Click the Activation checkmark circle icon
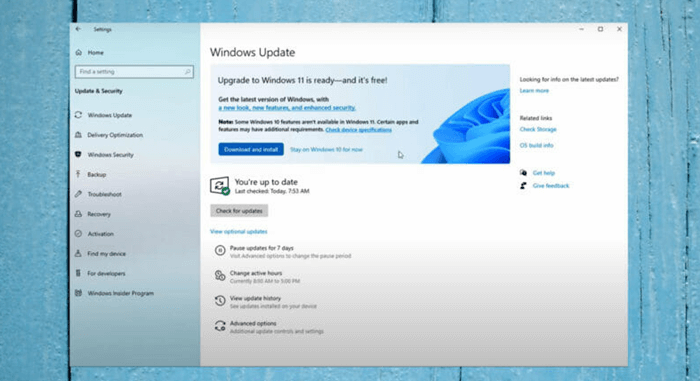The height and width of the screenshot is (381, 700). [78, 233]
